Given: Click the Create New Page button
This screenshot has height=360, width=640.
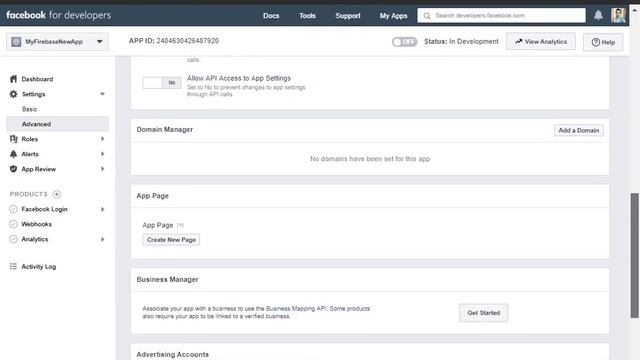Looking at the screenshot, I should point(171,240).
